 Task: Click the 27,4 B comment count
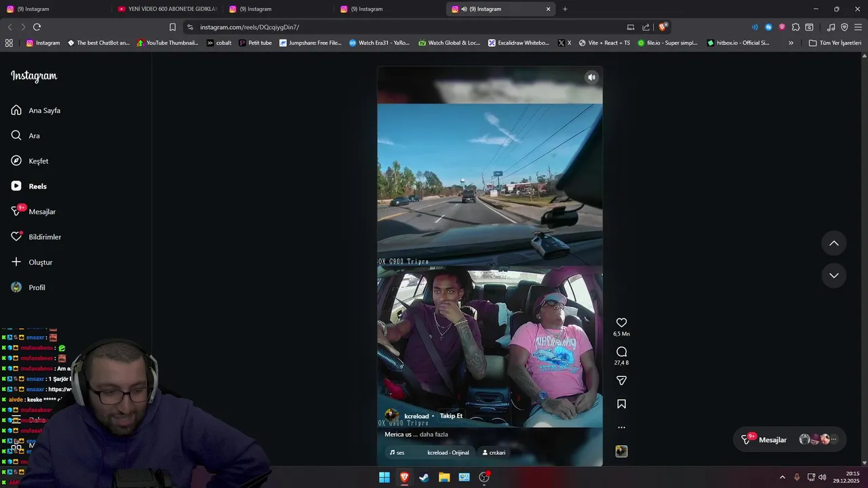[621, 363]
